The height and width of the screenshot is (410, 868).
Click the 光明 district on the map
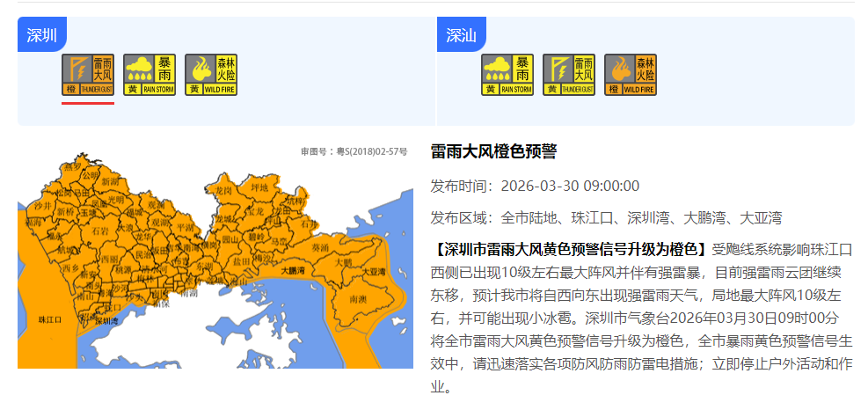(115, 200)
